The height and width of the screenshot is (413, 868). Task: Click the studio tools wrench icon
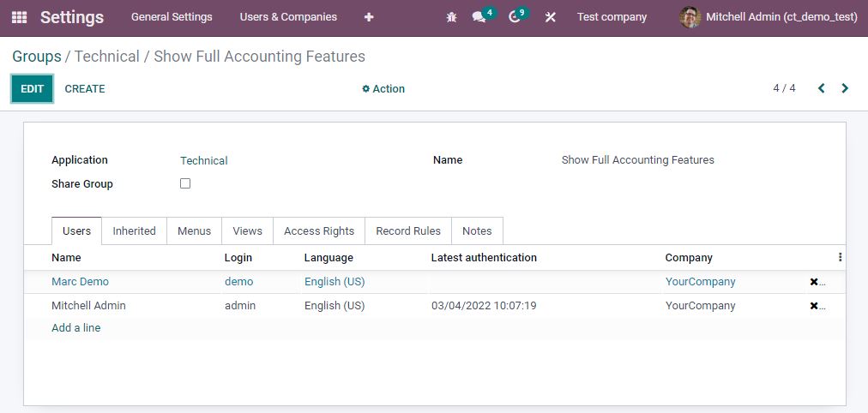(550, 17)
